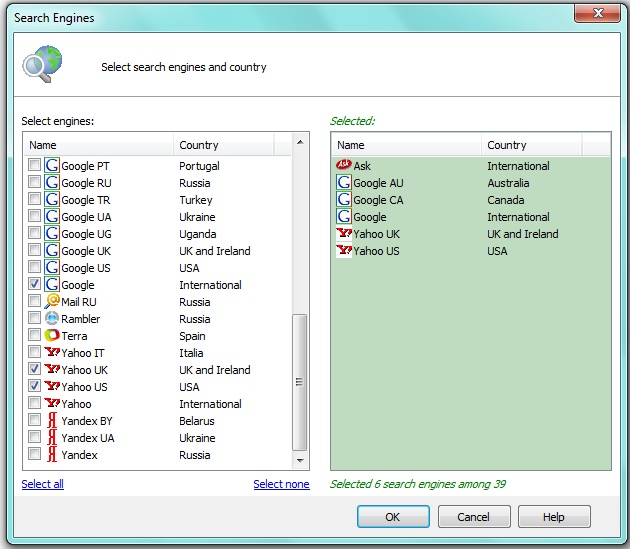Click the Google TR engine icon
The image size is (635, 549).
[52, 199]
